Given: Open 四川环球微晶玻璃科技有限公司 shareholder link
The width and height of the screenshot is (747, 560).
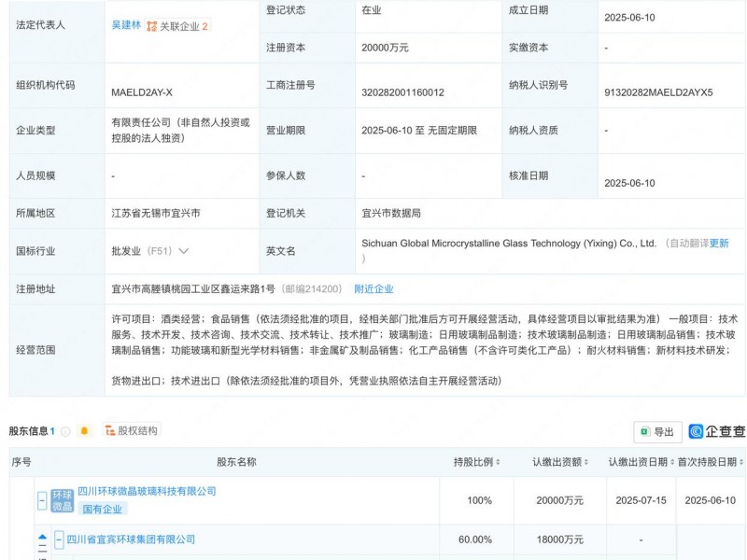Looking at the screenshot, I should point(147,491).
